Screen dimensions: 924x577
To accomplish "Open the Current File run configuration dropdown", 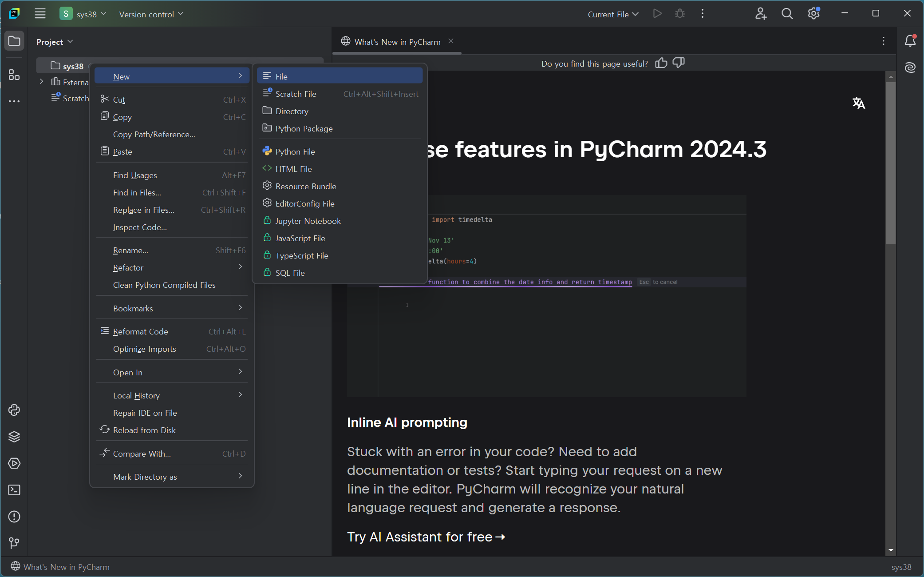I will pos(613,14).
